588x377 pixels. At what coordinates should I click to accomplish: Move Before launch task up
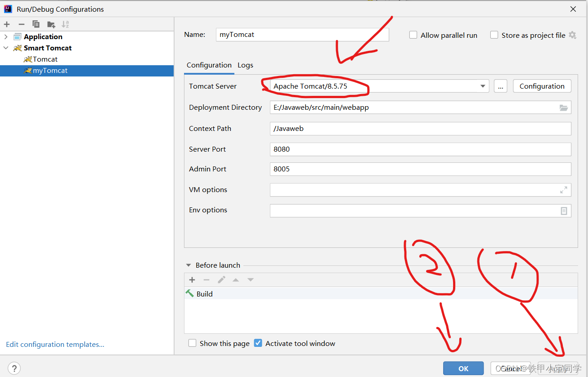click(x=236, y=280)
